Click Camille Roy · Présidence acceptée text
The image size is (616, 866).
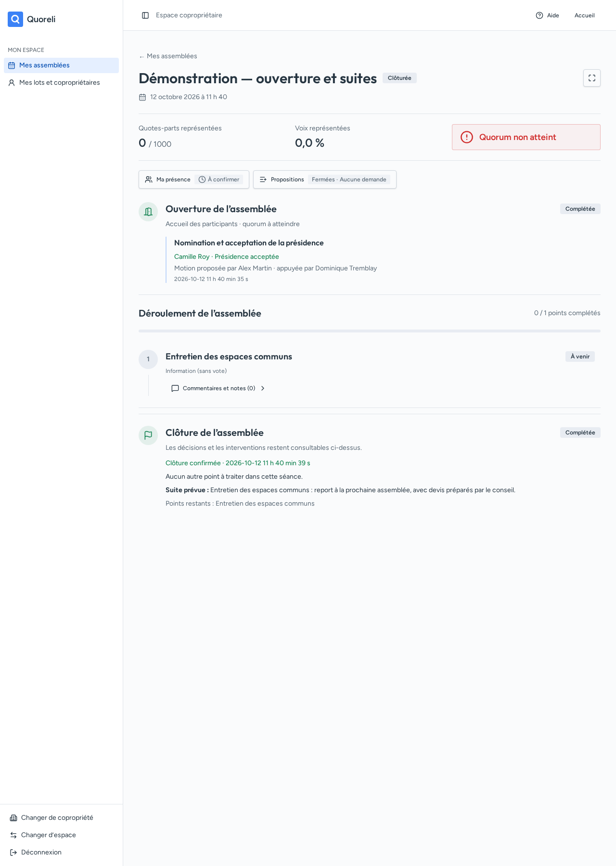(227, 257)
